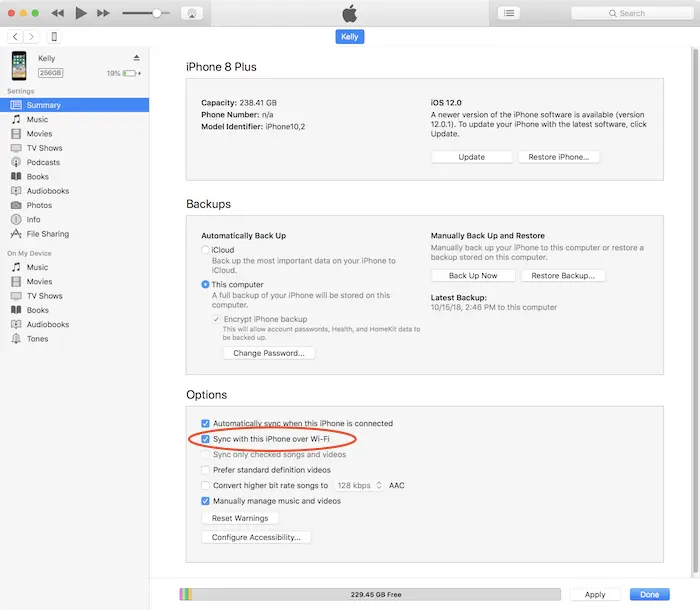
Task: Select Photos in the Settings sidebar
Action: [39, 205]
